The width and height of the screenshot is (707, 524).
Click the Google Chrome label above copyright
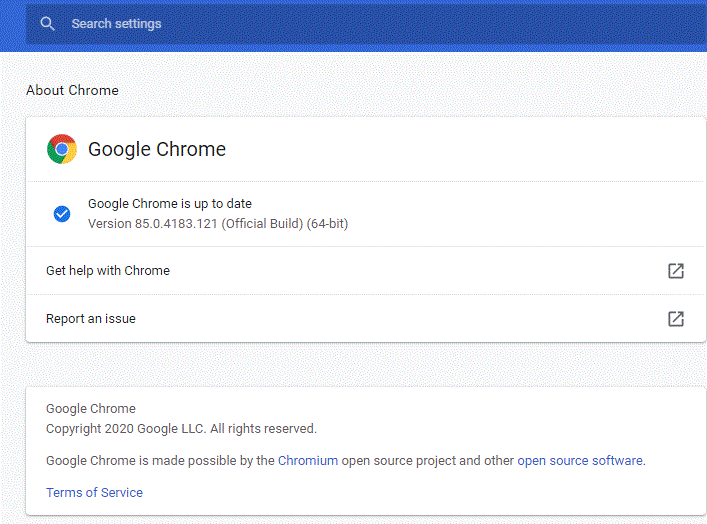(x=91, y=409)
